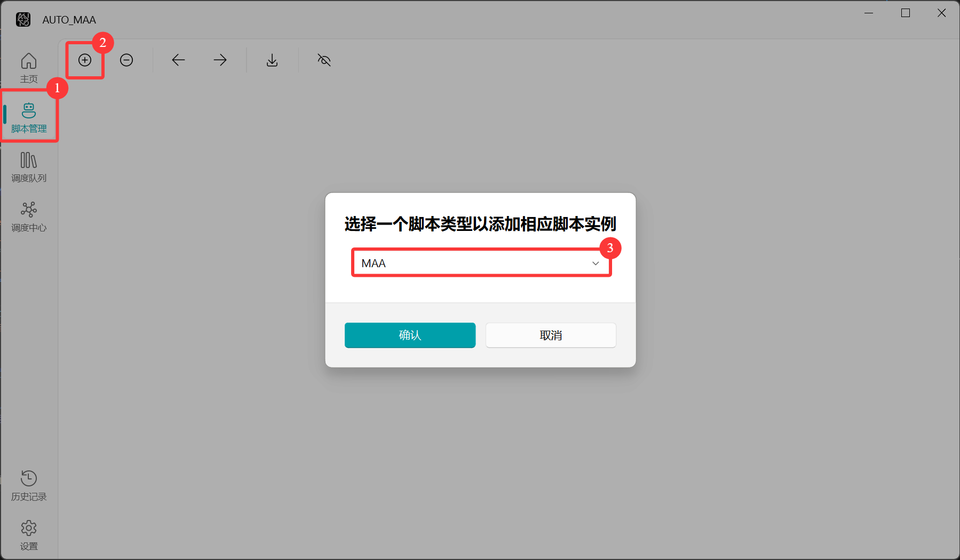960x560 pixels.
Task: Click the add script plus icon
Action: (x=85, y=60)
